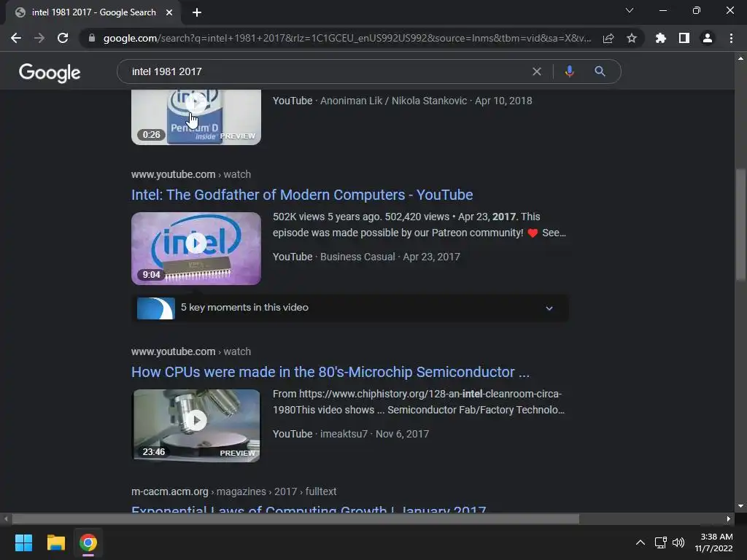Click the share this page icon
This screenshot has width=747, height=560.
point(608,38)
